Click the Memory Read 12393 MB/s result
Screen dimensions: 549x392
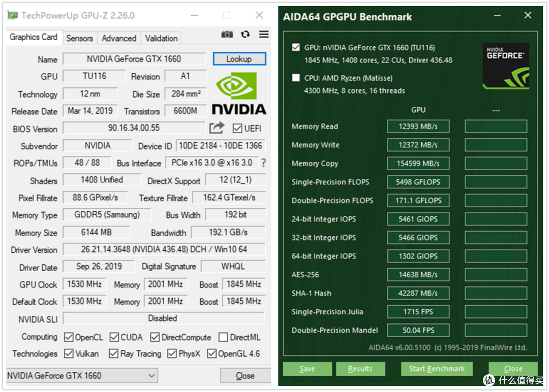click(418, 126)
